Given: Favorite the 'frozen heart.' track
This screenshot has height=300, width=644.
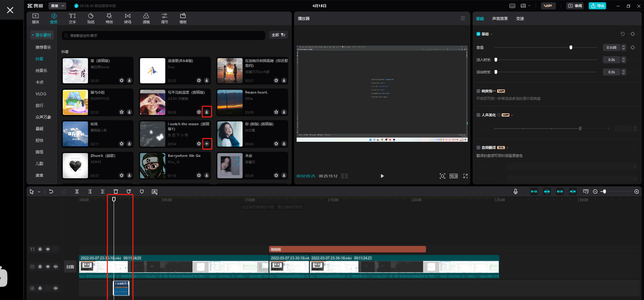Looking at the screenshot, I should (276, 112).
